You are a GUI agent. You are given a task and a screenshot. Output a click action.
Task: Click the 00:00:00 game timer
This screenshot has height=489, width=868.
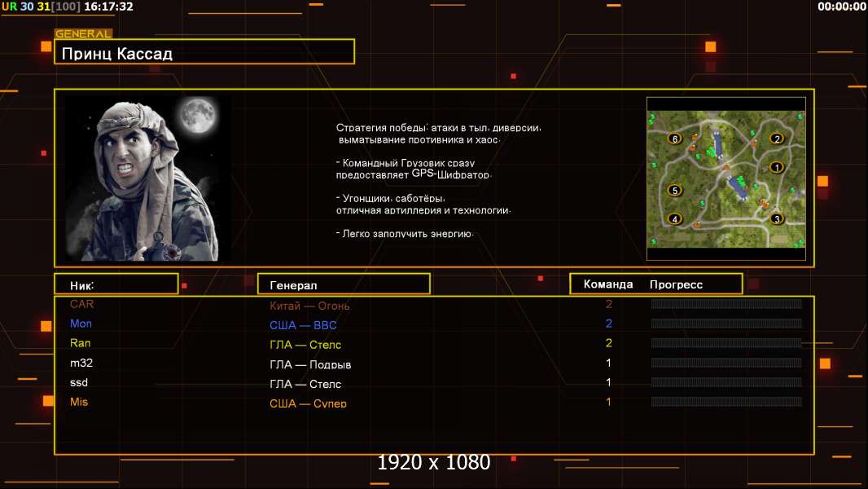pyautogui.click(x=841, y=7)
